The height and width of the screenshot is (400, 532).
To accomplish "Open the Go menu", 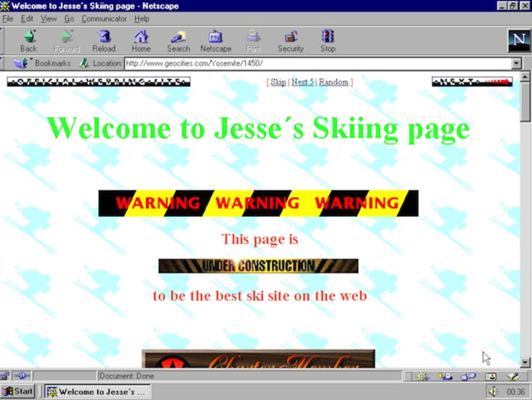I will click(x=69, y=19).
